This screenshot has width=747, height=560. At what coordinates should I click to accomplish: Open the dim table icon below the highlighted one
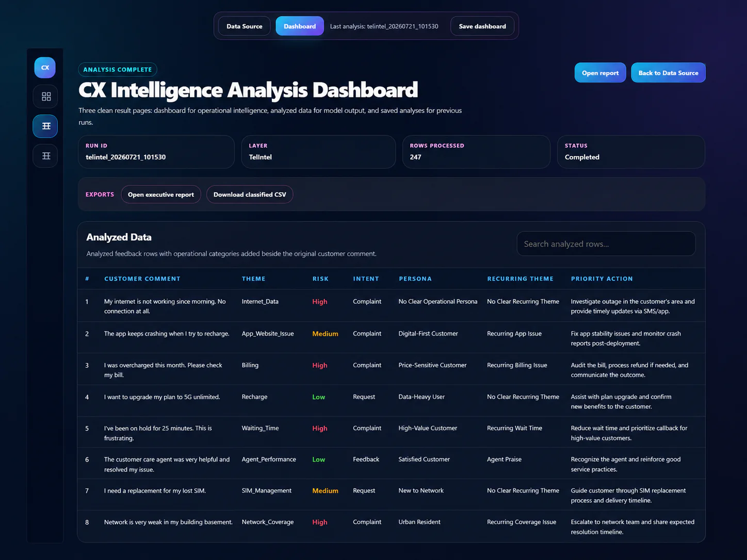pos(46,156)
